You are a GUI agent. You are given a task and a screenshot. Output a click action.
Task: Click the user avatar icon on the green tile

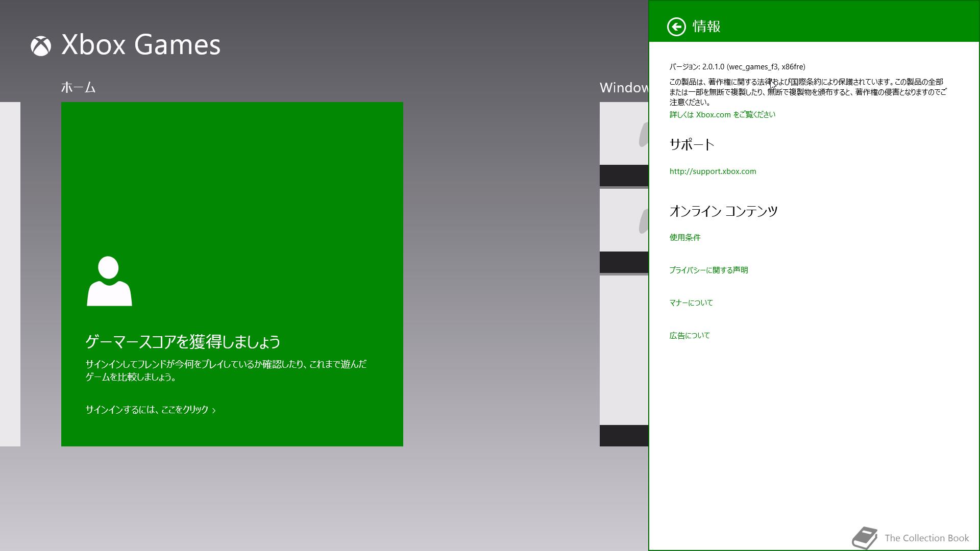[x=109, y=281]
